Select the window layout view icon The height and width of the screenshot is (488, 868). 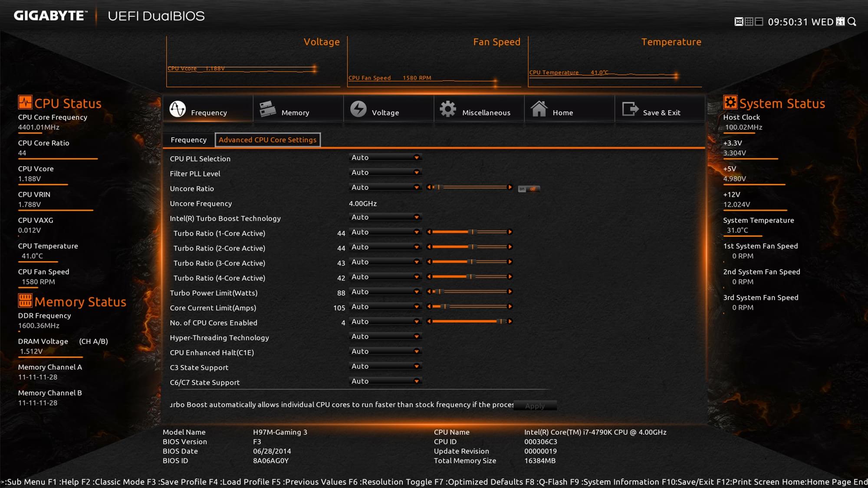[759, 22]
